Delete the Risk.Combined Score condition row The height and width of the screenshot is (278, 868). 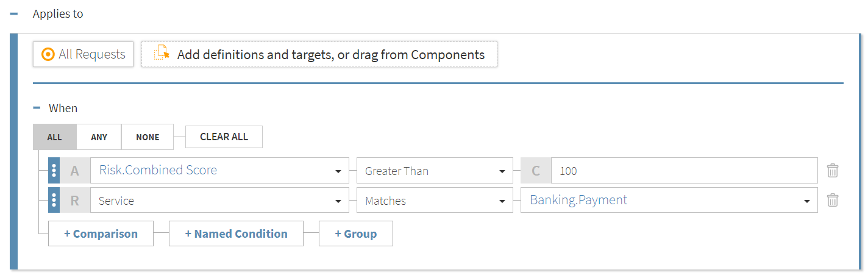(x=833, y=171)
